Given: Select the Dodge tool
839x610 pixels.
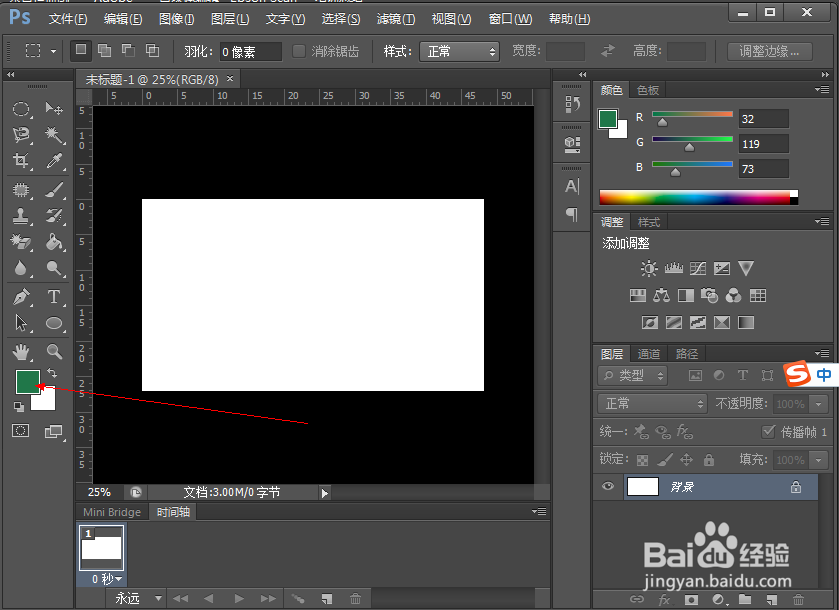Looking at the screenshot, I should (x=54, y=268).
